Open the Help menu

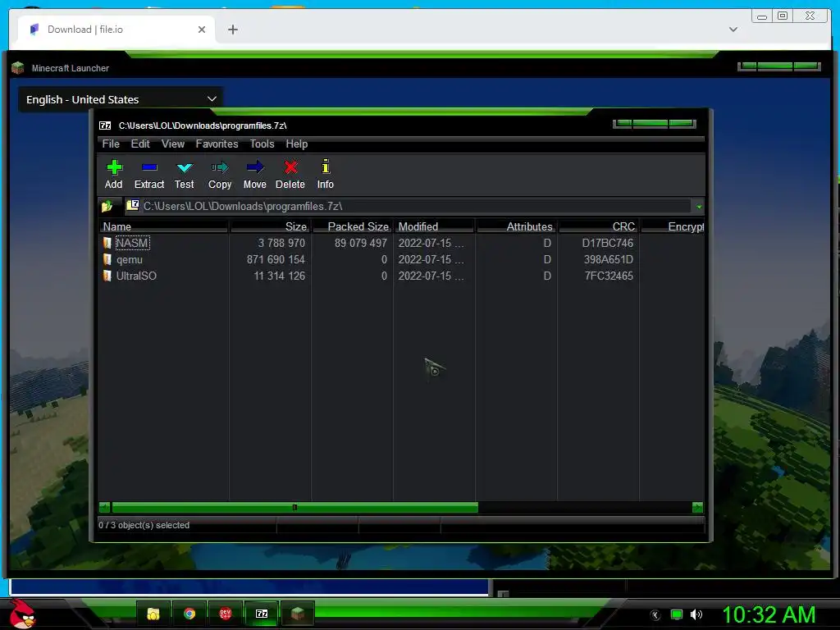pos(297,144)
